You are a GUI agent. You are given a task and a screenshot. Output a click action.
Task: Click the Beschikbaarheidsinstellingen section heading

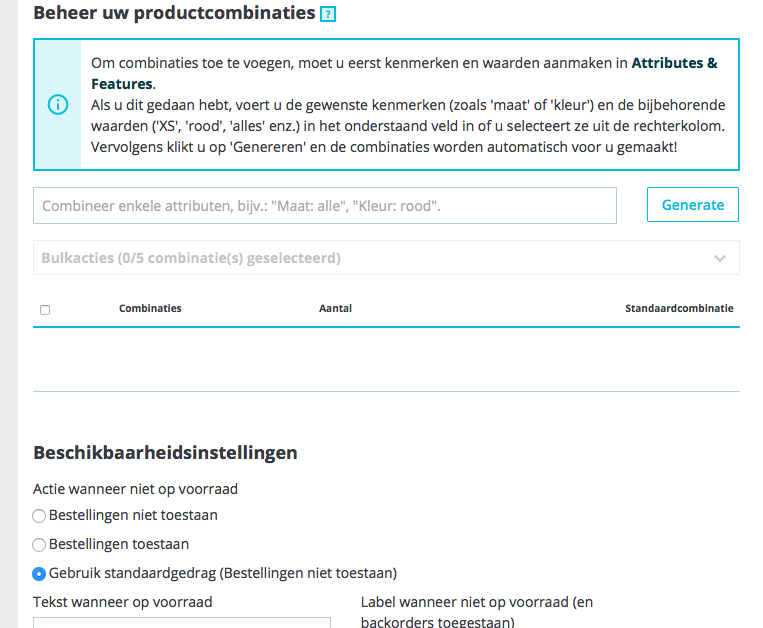(165, 453)
